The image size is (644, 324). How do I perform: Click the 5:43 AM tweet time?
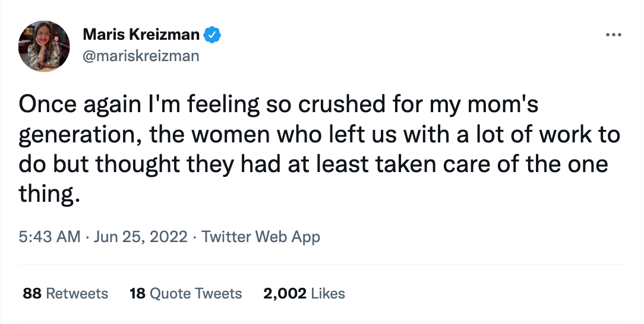pos(49,237)
